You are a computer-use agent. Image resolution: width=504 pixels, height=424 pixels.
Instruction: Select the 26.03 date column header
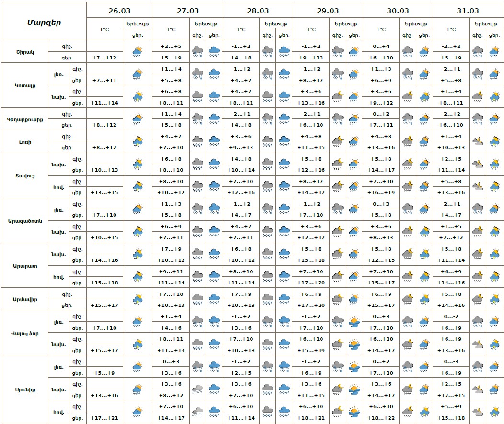(x=119, y=11)
